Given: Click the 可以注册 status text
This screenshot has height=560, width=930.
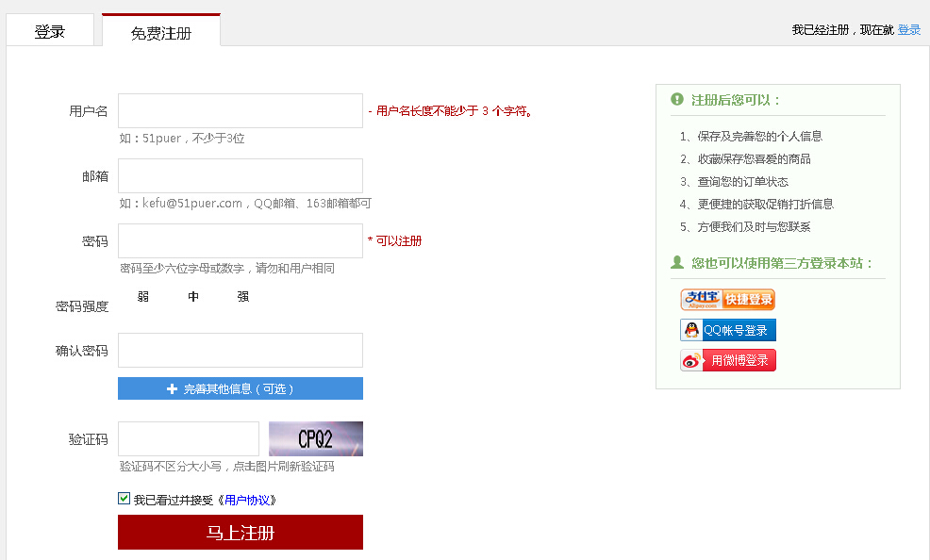Looking at the screenshot, I should click(399, 240).
